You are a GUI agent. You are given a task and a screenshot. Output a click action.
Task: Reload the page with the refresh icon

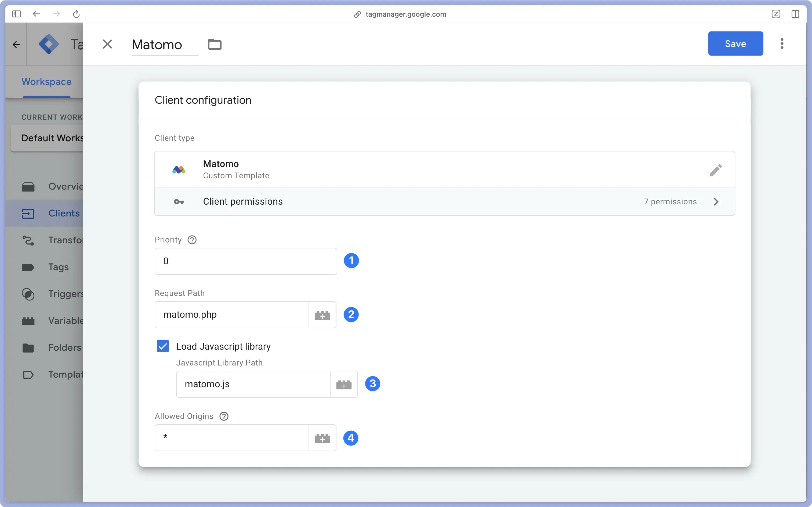(77, 14)
